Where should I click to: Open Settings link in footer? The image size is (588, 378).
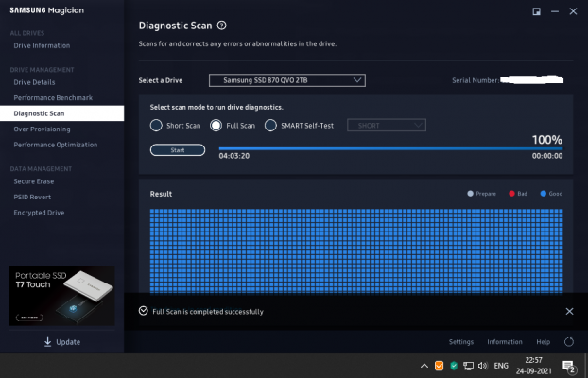(x=461, y=342)
